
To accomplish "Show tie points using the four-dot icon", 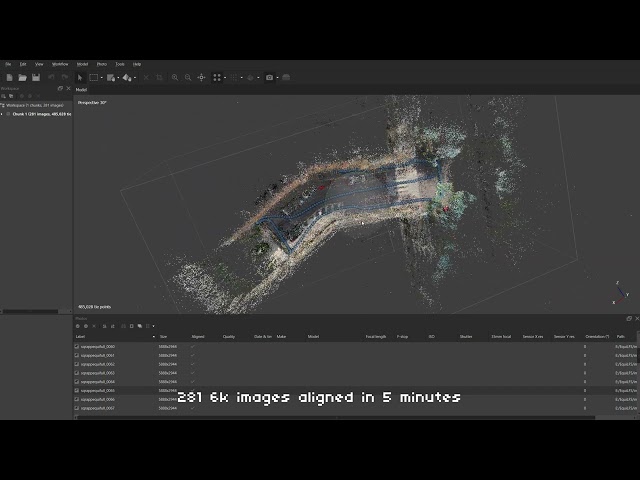I will pyautogui.click(x=217, y=78).
